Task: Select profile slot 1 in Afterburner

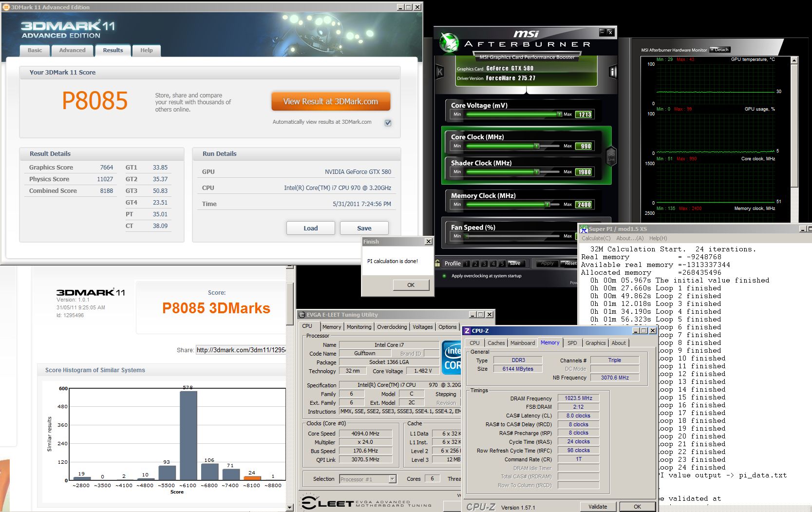Action: pyautogui.click(x=467, y=264)
